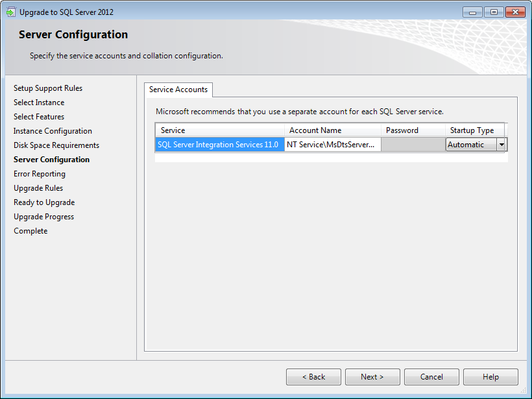The height and width of the screenshot is (399, 532).
Task: Click Upgrade Rules step
Action: tap(38, 188)
